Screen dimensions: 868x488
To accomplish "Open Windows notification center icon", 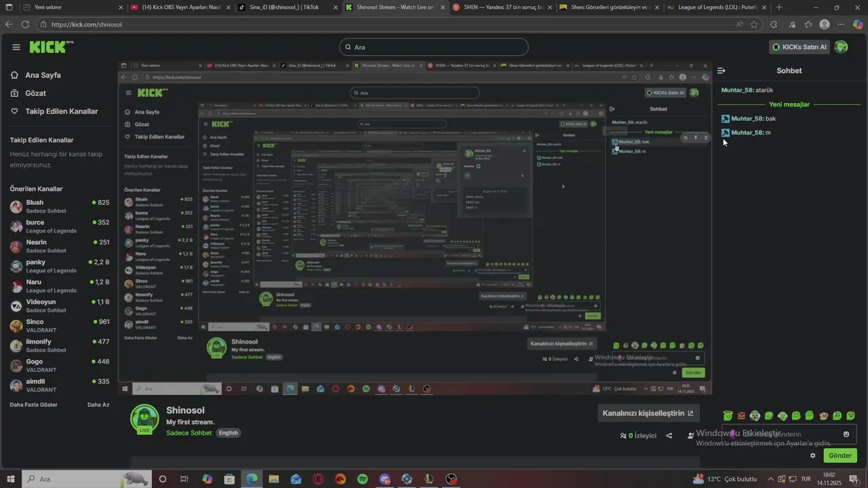I will click(x=854, y=479).
